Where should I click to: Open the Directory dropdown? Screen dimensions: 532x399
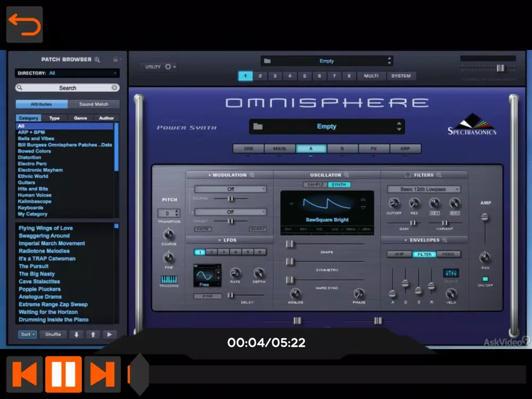(x=67, y=73)
